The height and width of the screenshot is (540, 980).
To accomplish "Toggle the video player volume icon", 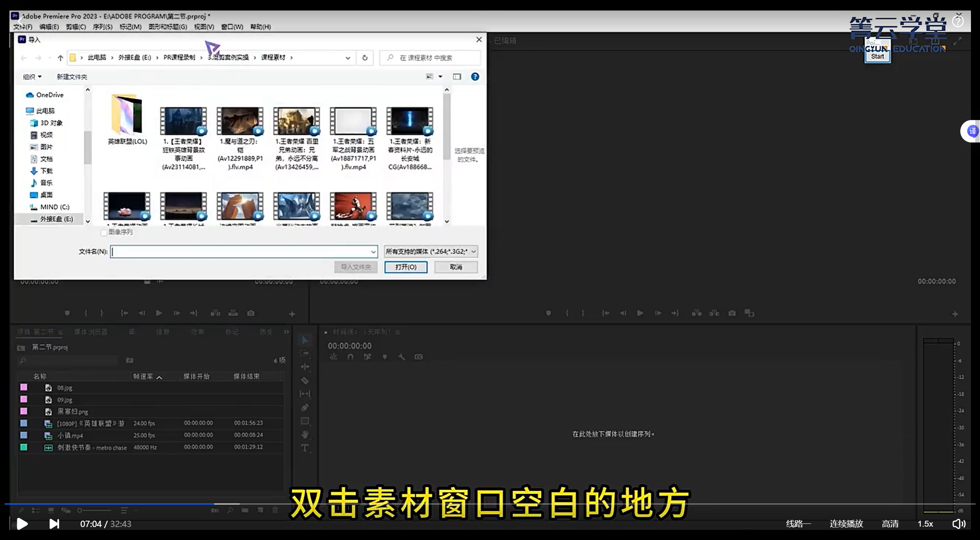I will point(958,524).
